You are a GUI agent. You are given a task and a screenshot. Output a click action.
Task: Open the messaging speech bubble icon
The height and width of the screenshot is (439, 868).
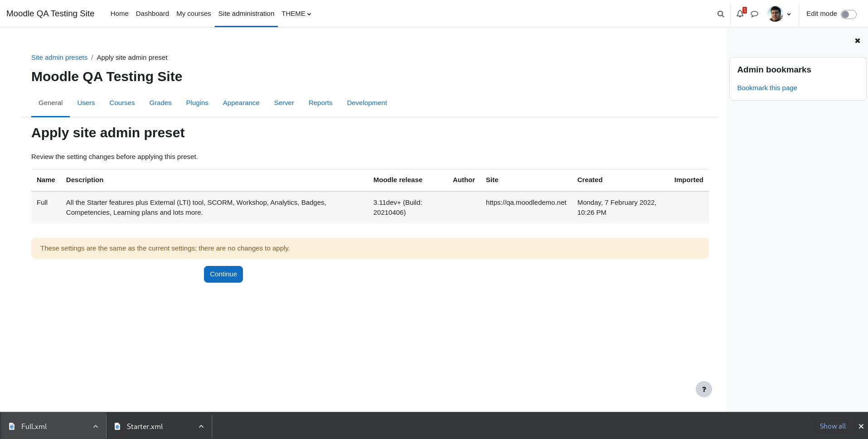(754, 14)
